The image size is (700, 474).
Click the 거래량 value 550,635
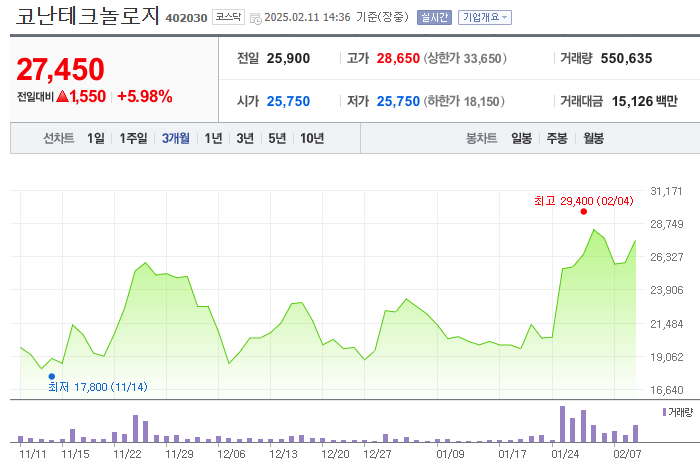tap(626, 58)
